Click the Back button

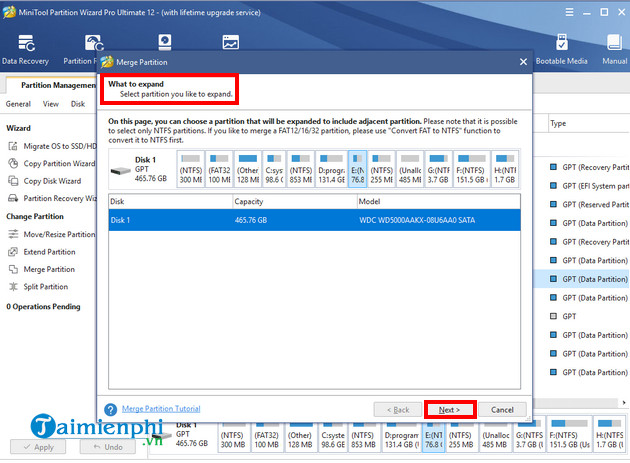coord(397,410)
